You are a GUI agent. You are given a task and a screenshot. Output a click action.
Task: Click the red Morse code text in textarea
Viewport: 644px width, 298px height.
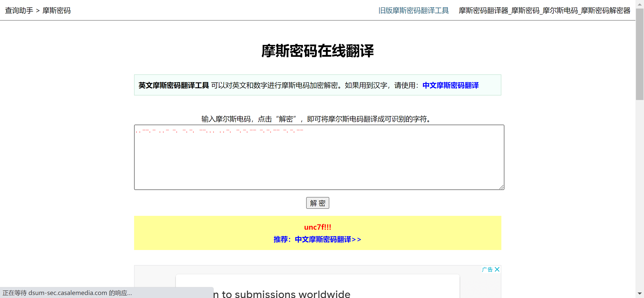(219, 131)
